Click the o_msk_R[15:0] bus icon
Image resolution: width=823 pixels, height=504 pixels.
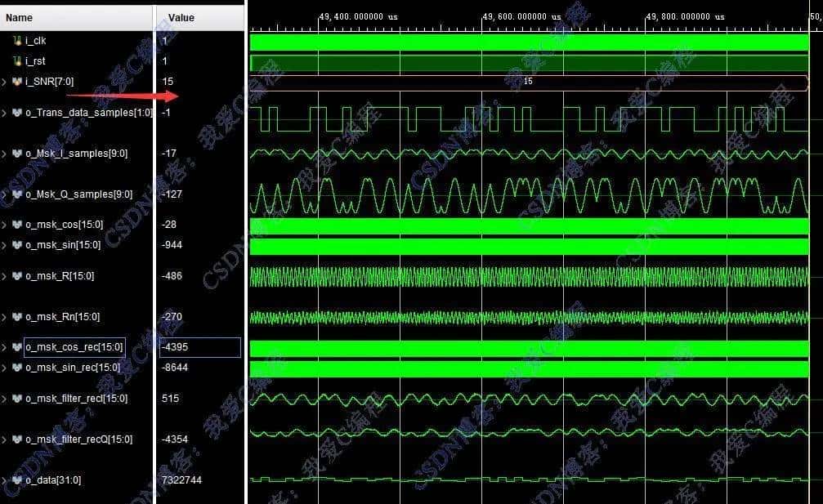coord(18,275)
